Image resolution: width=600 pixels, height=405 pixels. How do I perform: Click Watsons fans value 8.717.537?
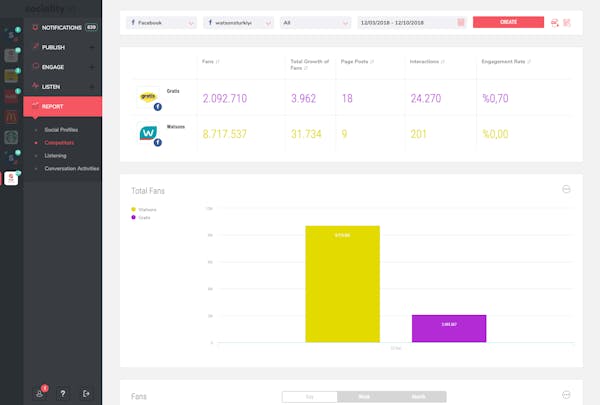[225, 134]
